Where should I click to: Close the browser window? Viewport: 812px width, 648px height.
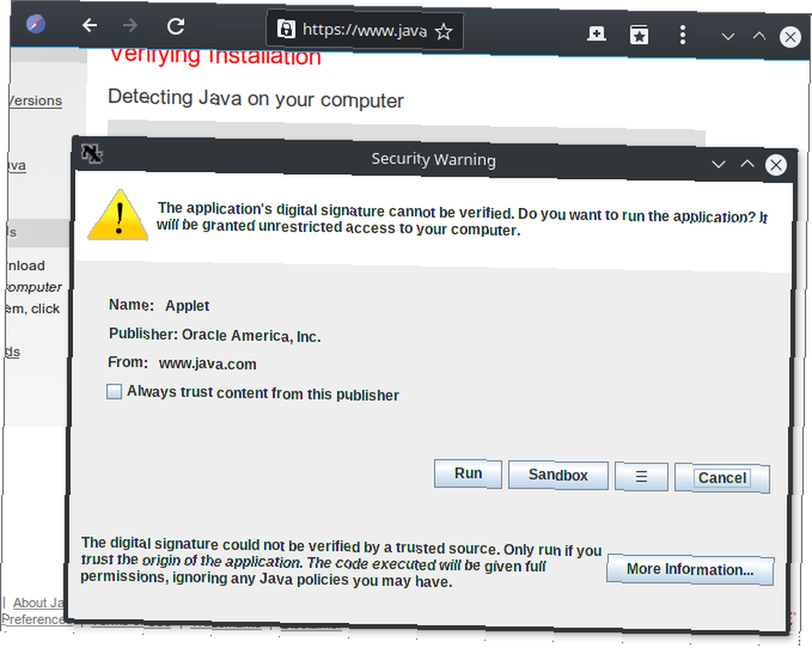click(x=790, y=37)
